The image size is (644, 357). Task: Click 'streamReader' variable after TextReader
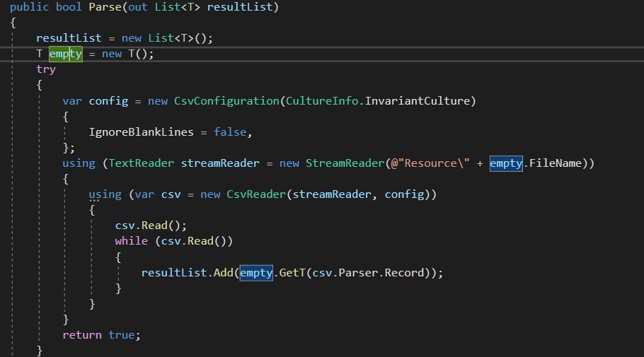coord(219,163)
